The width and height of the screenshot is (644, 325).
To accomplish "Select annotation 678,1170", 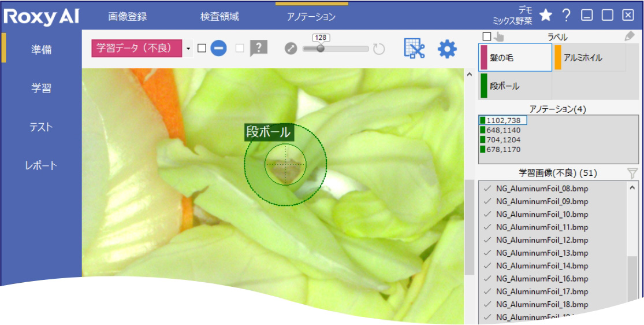I will [x=501, y=149].
